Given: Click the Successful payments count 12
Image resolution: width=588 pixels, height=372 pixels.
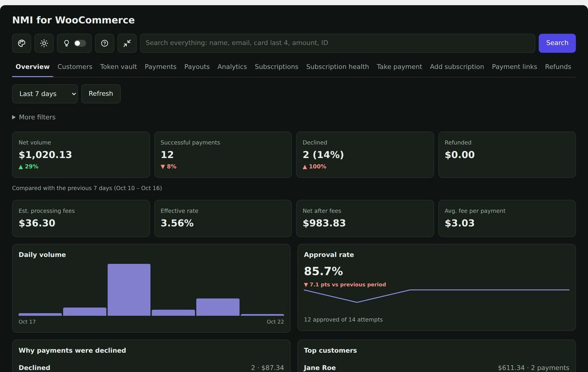Looking at the screenshot, I should tap(167, 155).
